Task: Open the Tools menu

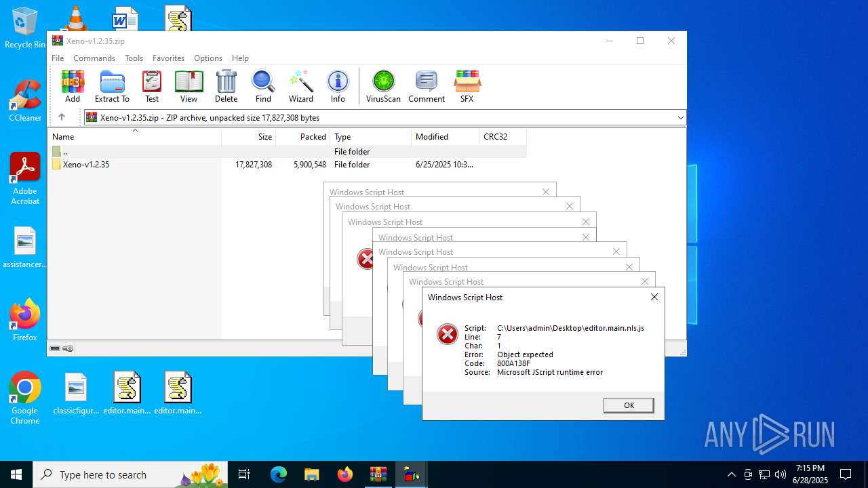Action: (134, 58)
